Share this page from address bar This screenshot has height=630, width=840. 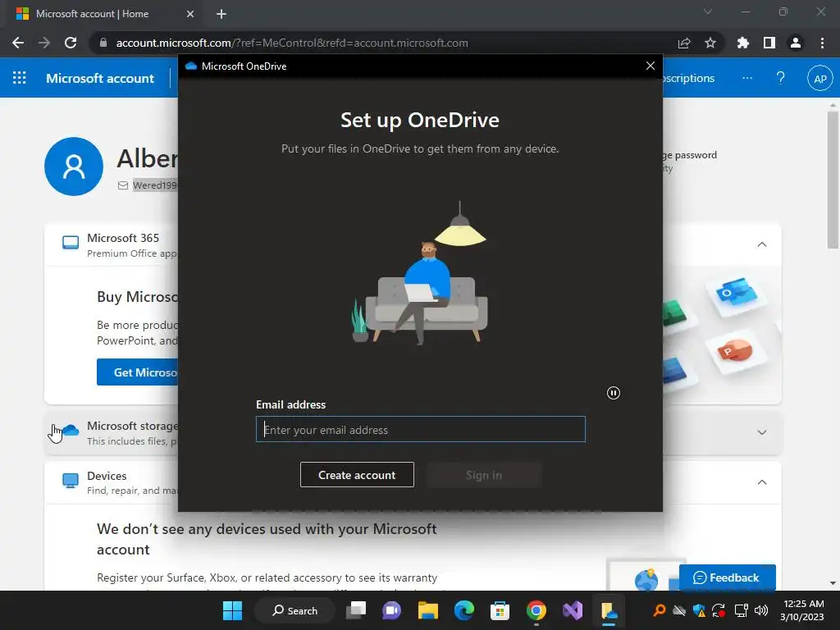[684, 43]
